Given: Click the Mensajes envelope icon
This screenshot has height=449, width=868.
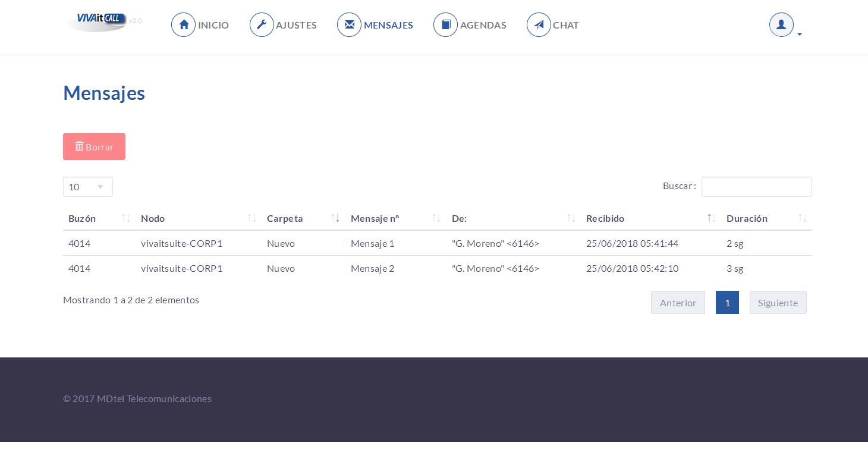Looking at the screenshot, I should pos(349,25).
